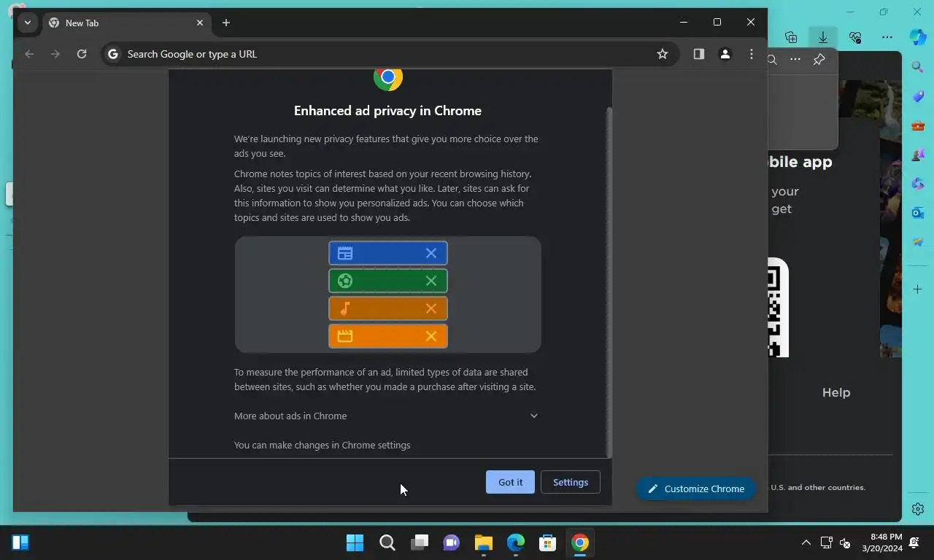The height and width of the screenshot is (560, 934).
Task: Search in Edge downloads panel
Action: coord(772,60)
